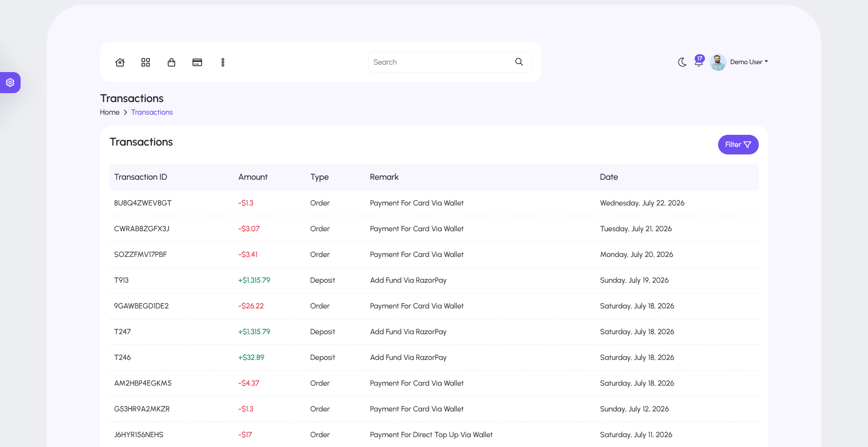The image size is (868, 447).
Task: Toggle dark mode moon icon
Action: click(682, 62)
